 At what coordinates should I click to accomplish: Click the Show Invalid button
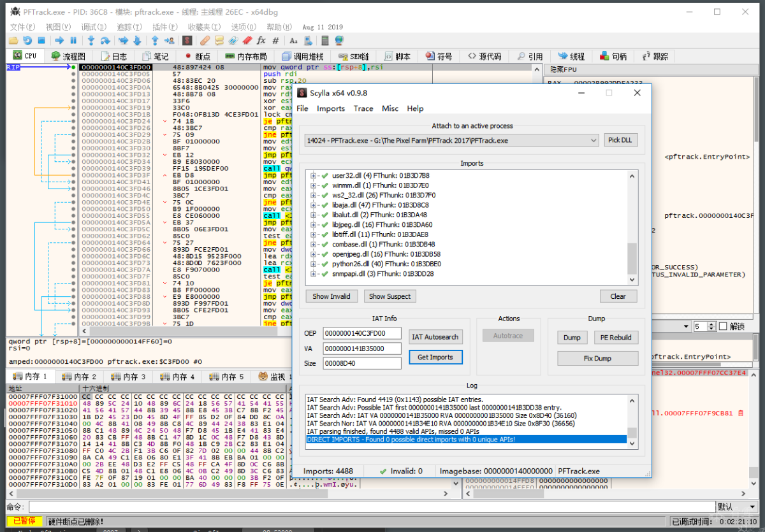pyautogui.click(x=331, y=296)
